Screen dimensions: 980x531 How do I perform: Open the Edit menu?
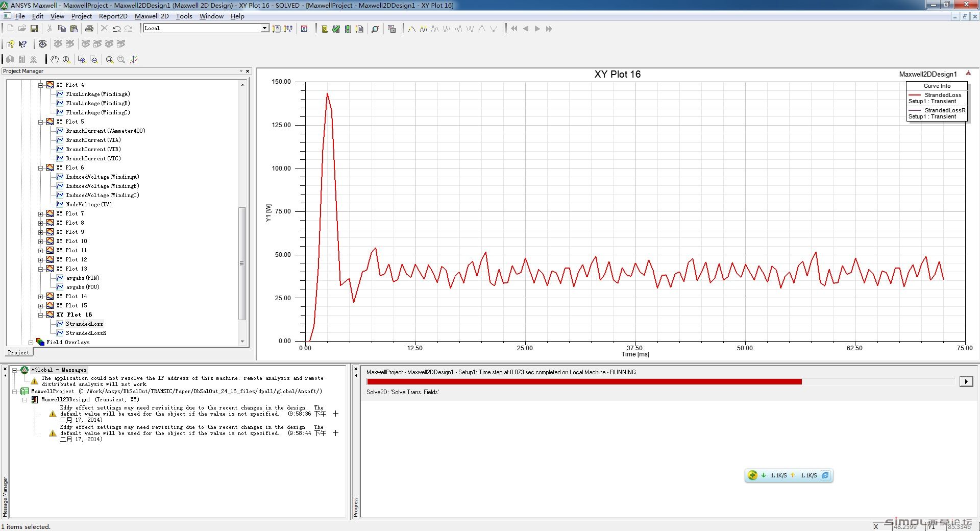pyautogui.click(x=38, y=16)
